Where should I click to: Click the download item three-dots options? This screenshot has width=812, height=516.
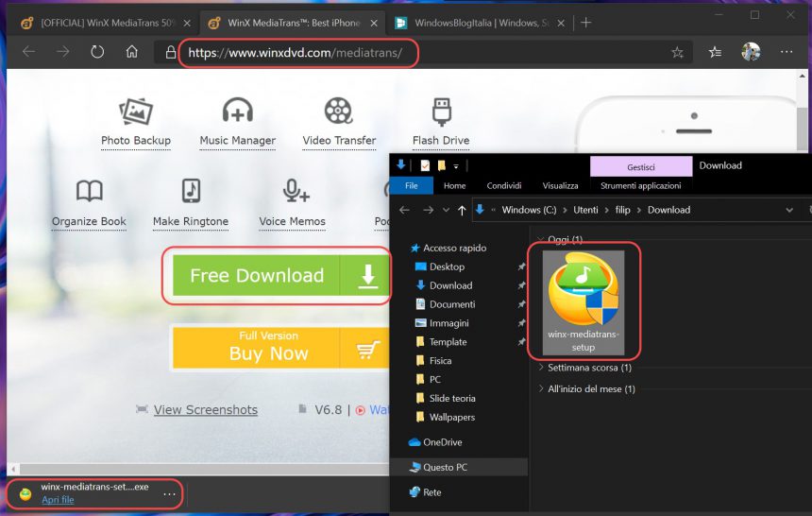pos(169,494)
